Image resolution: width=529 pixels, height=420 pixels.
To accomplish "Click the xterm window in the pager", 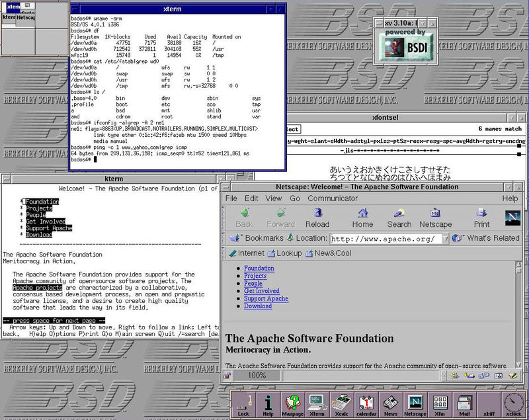I will coord(13,7).
